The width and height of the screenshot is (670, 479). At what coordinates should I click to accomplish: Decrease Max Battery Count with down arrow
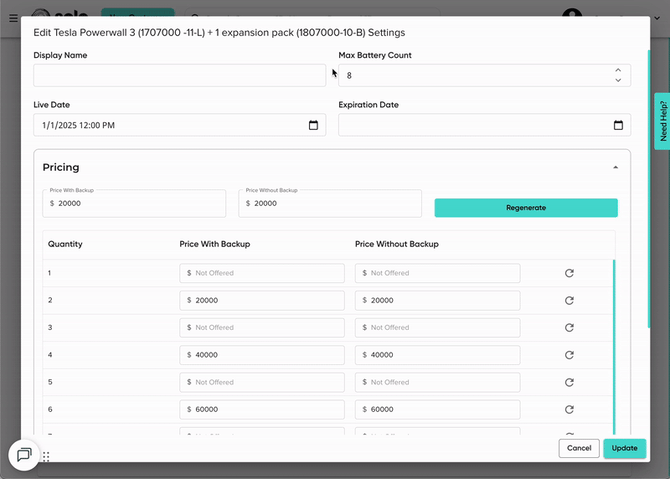[618, 80]
